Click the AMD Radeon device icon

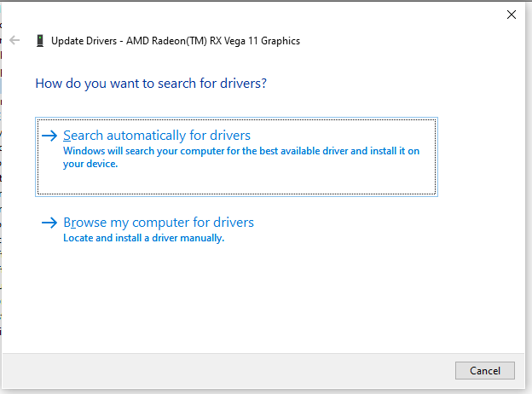40,40
